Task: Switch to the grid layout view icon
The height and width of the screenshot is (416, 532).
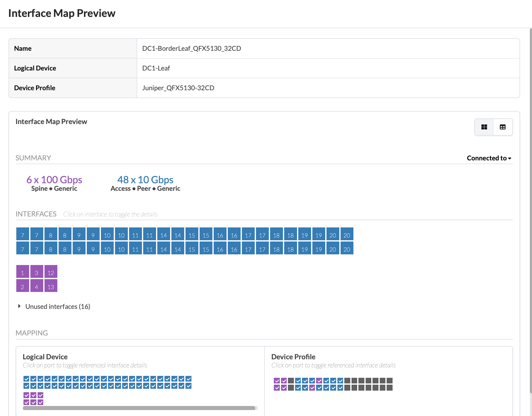Action: [484, 127]
